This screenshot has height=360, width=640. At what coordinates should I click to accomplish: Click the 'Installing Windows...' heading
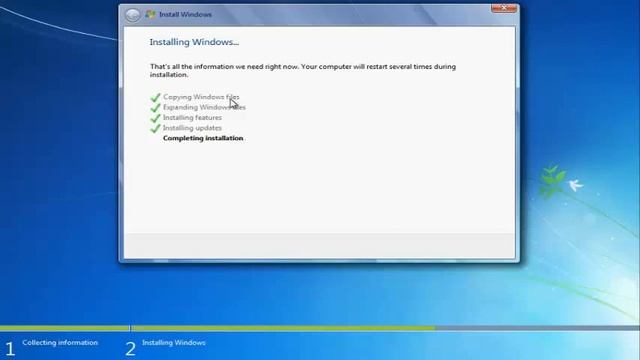pos(194,42)
